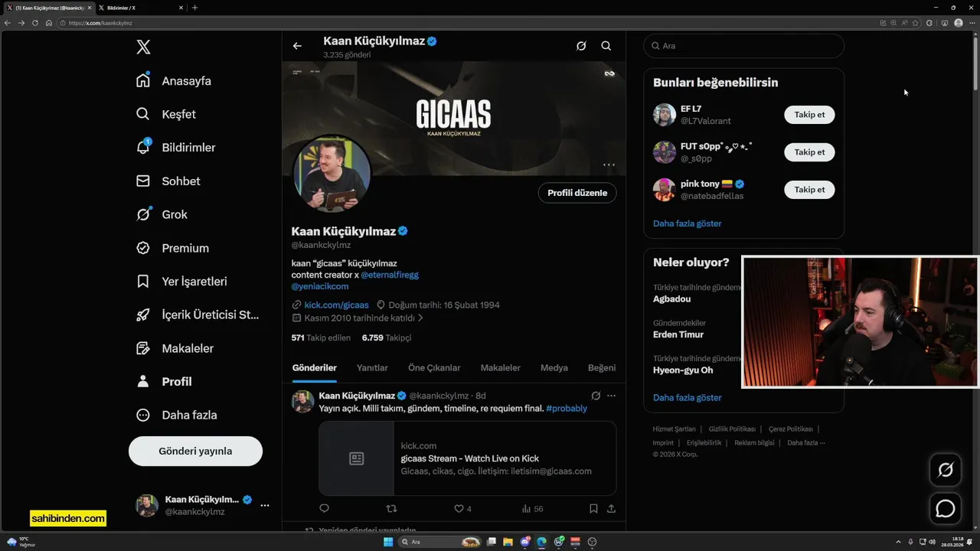
Task: Open new browser tab with plus
Action: coord(194,8)
